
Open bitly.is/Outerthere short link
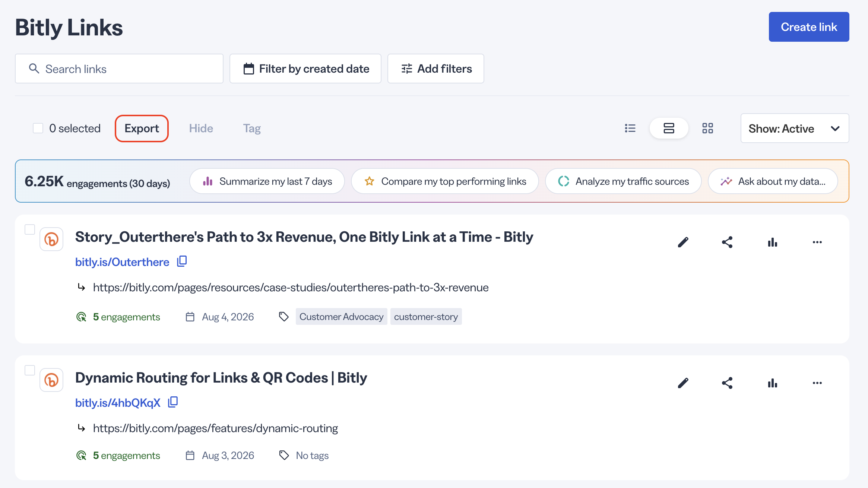point(122,262)
